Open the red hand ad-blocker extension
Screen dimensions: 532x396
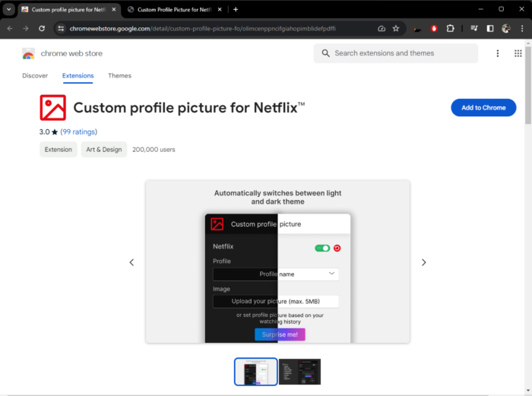(434, 29)
